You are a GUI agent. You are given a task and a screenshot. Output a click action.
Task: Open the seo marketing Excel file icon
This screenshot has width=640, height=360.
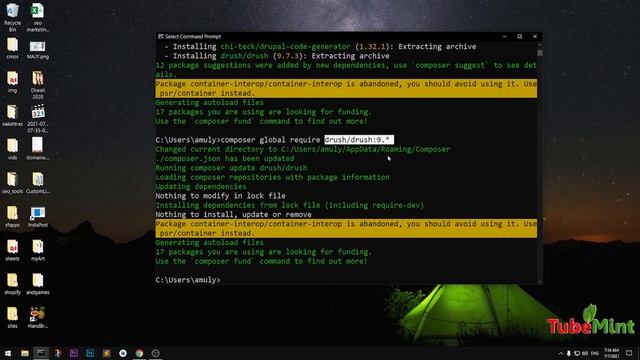click(38, 18)
